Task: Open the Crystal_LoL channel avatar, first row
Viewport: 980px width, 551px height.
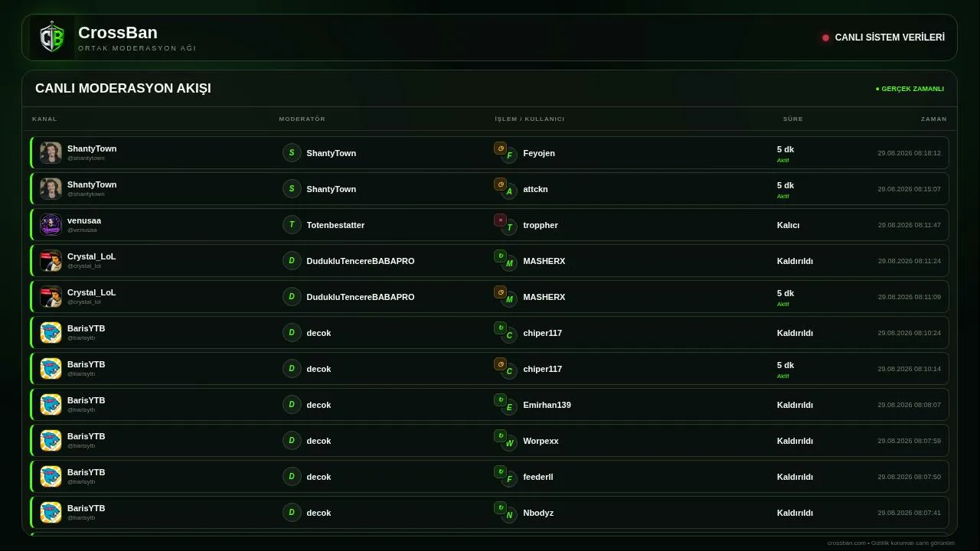Action: tap(51, 260)
